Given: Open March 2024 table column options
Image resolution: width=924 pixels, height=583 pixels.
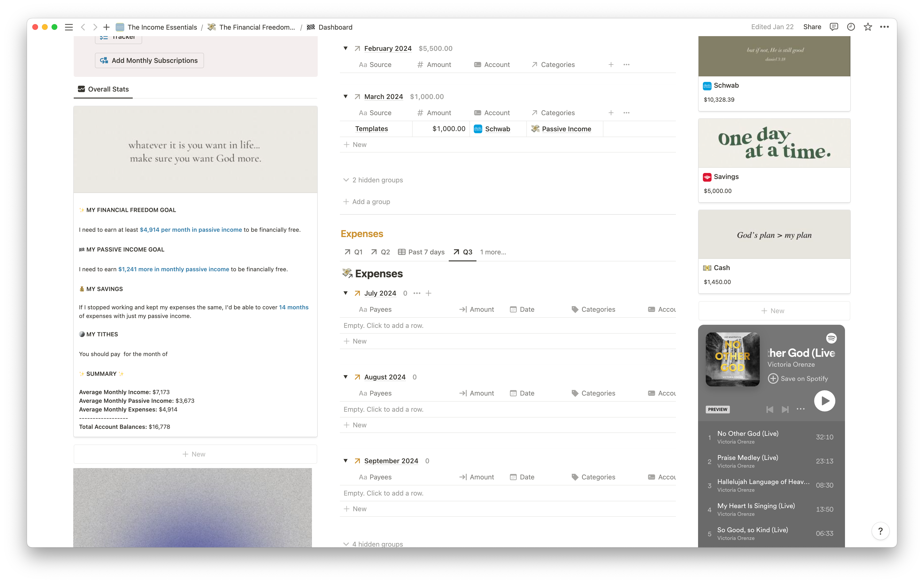Looking at the screenshot, I should (x=626, y=113).
